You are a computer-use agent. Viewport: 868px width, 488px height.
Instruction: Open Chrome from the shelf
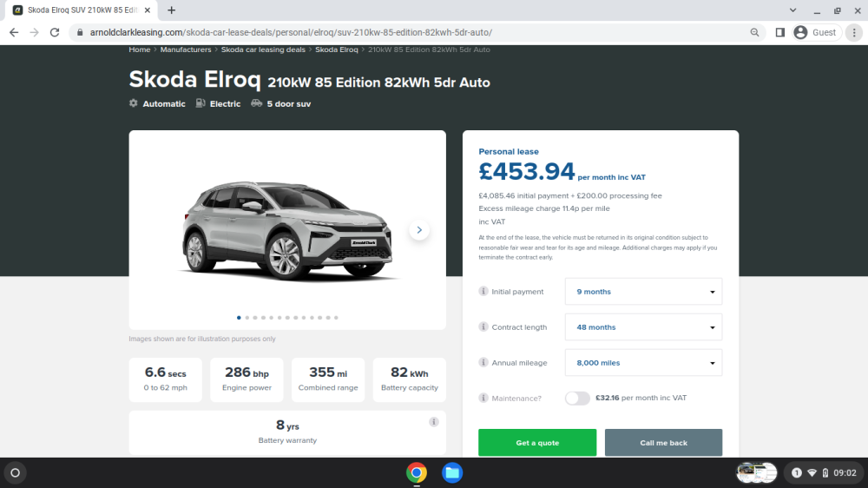[417, 472]
